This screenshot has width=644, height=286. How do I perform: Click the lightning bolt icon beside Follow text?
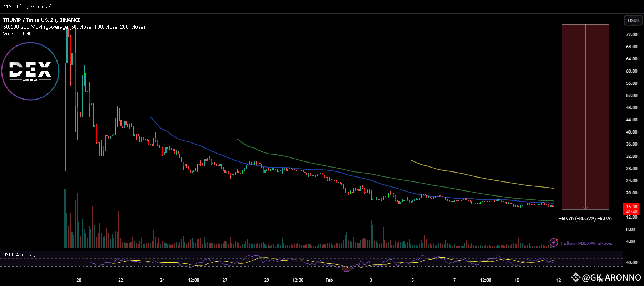(x=554, y=243)
